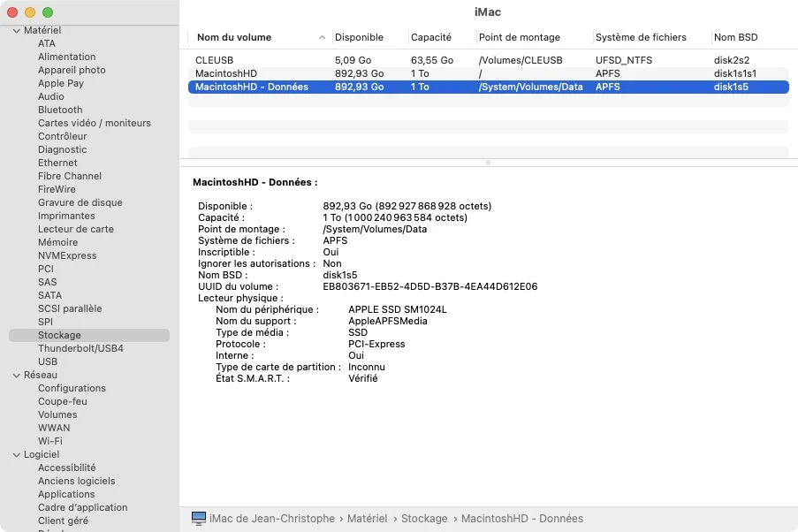Select Bluetooth in the sidebar
The image size is (798, 532).
tap(60, 110)
